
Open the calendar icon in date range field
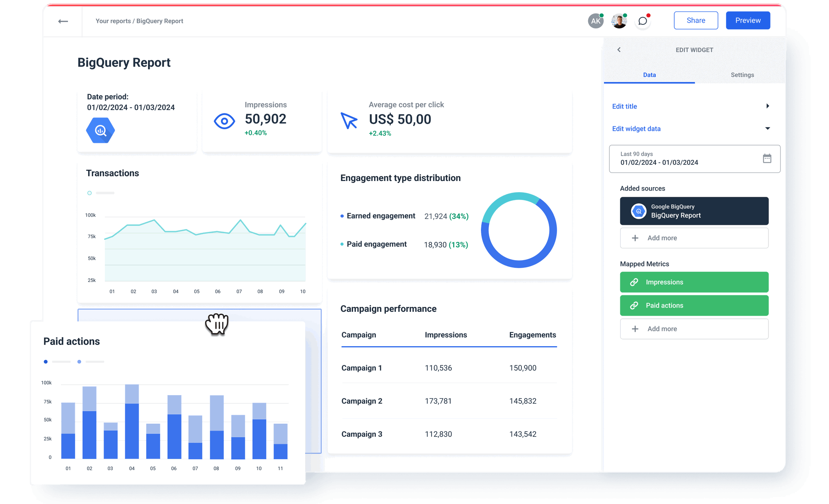768,159
